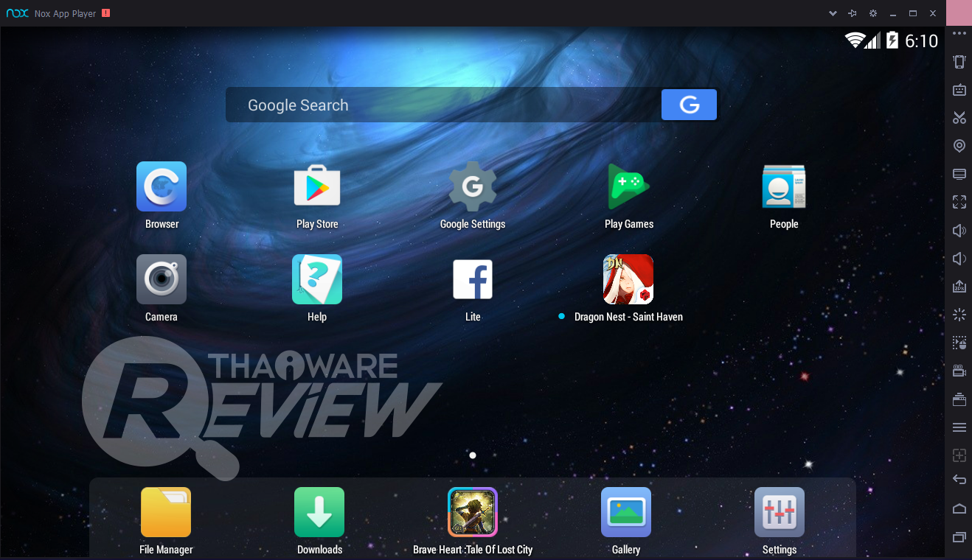Launch the Play Store app
Image resolution: width=972 pixels, height=560 pixels.
tap(317, 186)
